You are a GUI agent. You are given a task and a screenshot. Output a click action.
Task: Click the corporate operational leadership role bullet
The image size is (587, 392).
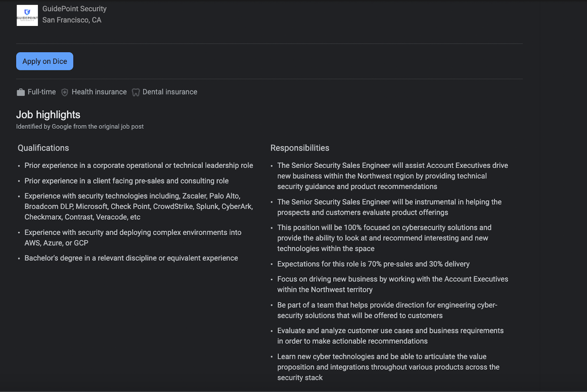[139, 165]
